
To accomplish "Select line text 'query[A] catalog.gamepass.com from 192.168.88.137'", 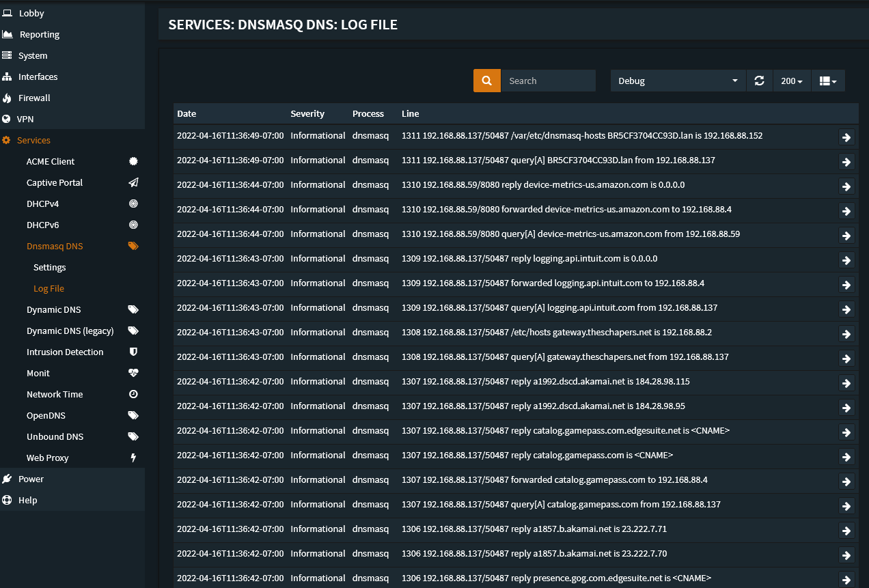I will (616, 504).
